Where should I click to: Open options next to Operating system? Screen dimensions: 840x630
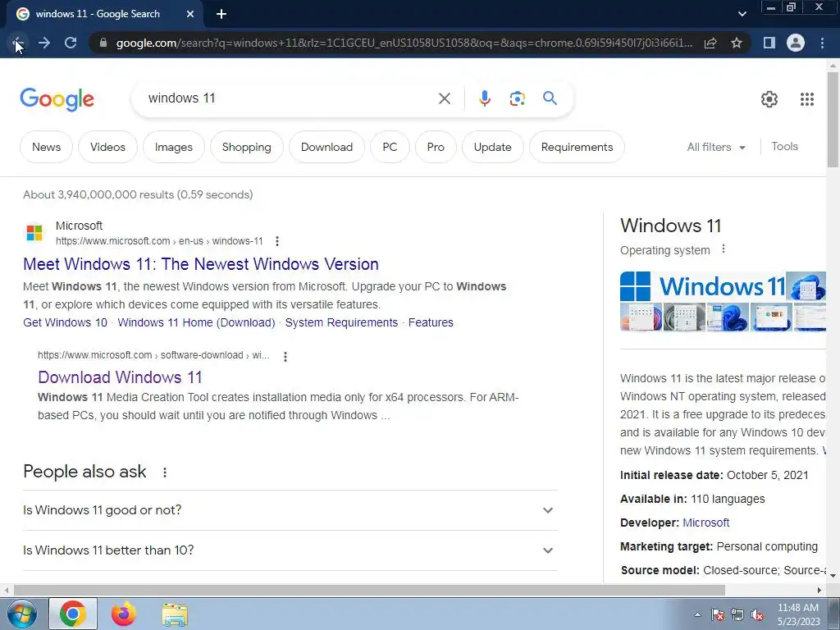(724, 249)
